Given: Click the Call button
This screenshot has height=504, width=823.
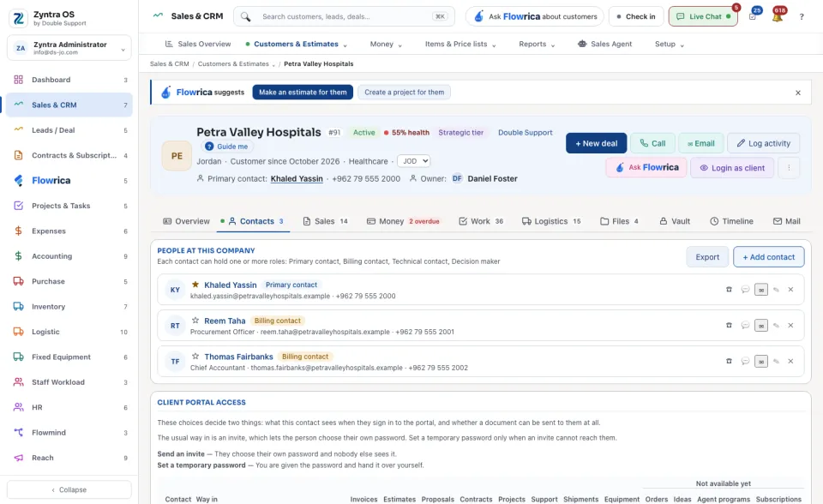Looking at the screenshot, I should coord(652,143).
